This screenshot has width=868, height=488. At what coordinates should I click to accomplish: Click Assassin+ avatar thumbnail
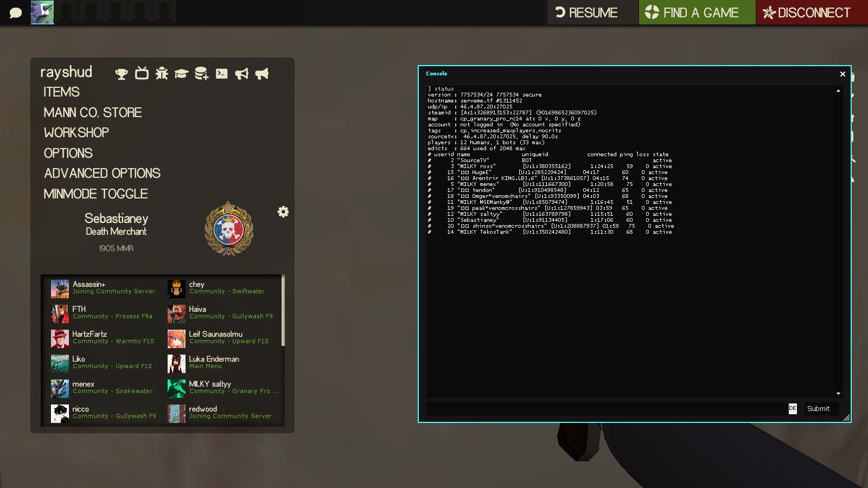[x=60, y=289]
